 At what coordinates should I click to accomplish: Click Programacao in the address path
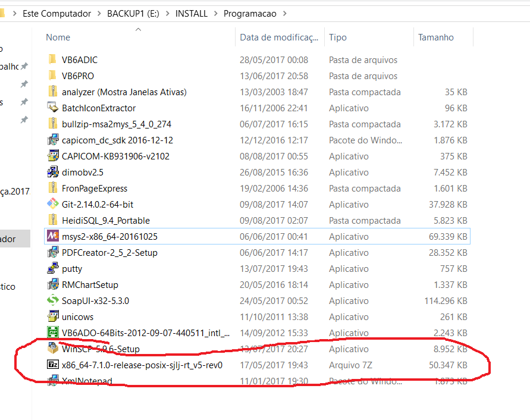click(250, 14)
